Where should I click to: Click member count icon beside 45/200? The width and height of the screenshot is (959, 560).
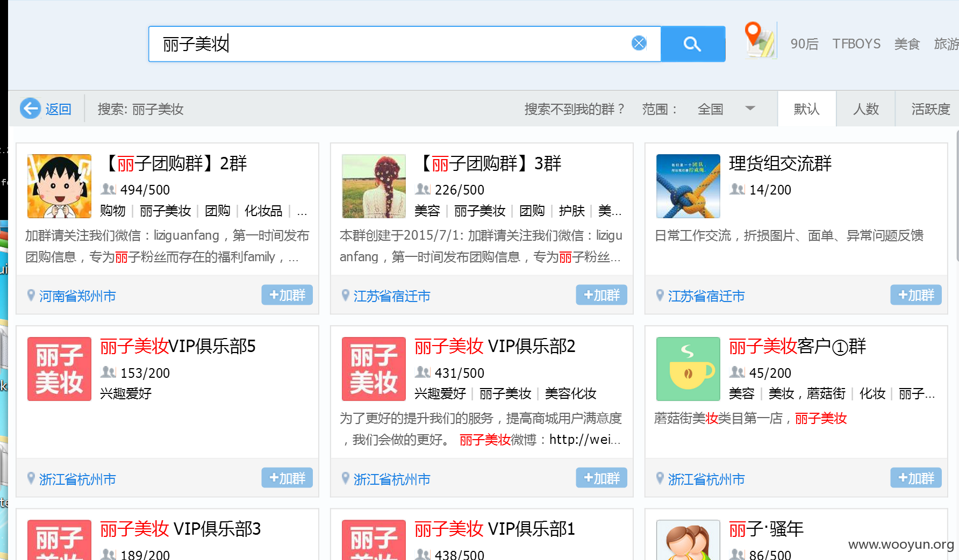(738, 372)
